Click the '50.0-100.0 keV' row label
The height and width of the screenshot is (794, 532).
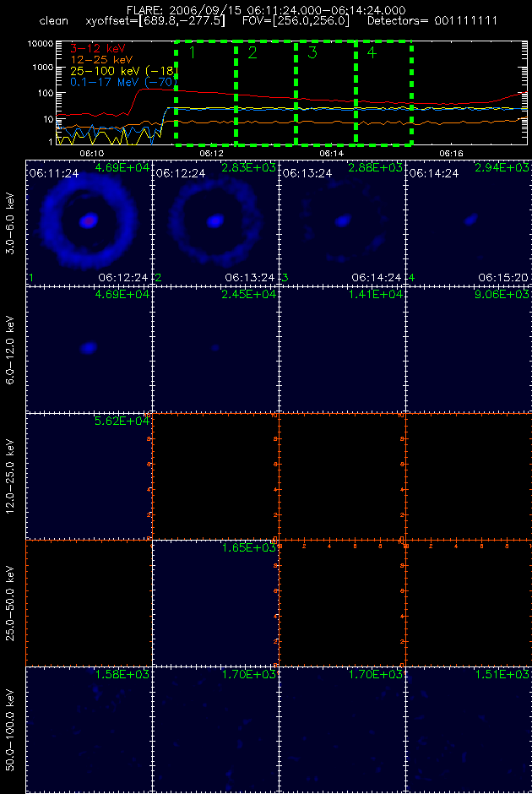tap(12, 730)
